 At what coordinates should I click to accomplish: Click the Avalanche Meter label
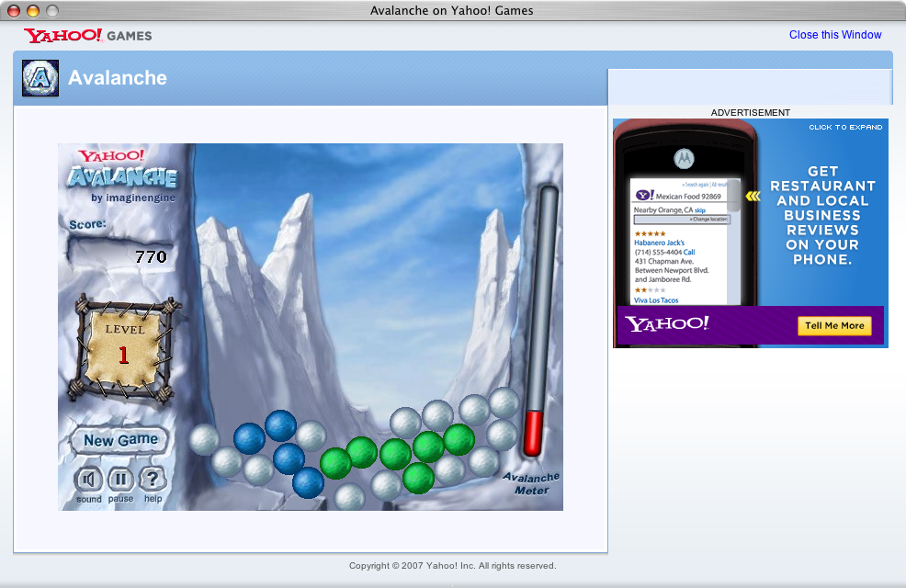532,484
